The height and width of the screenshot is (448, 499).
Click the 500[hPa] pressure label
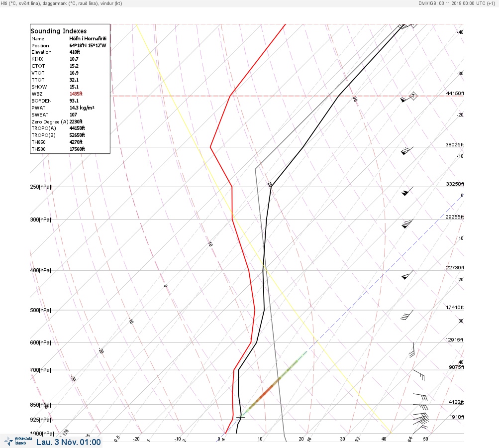point(40,311)
